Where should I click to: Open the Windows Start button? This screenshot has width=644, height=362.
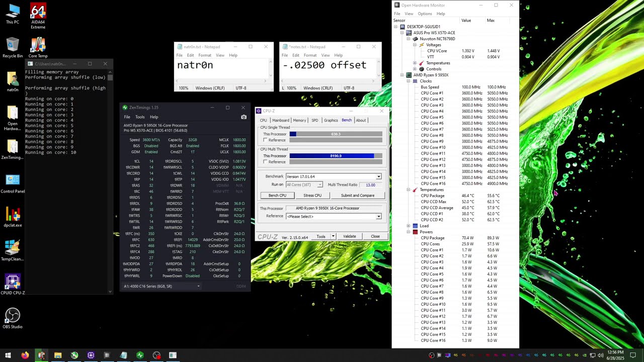pyautogui.click(x=8, y=355)
